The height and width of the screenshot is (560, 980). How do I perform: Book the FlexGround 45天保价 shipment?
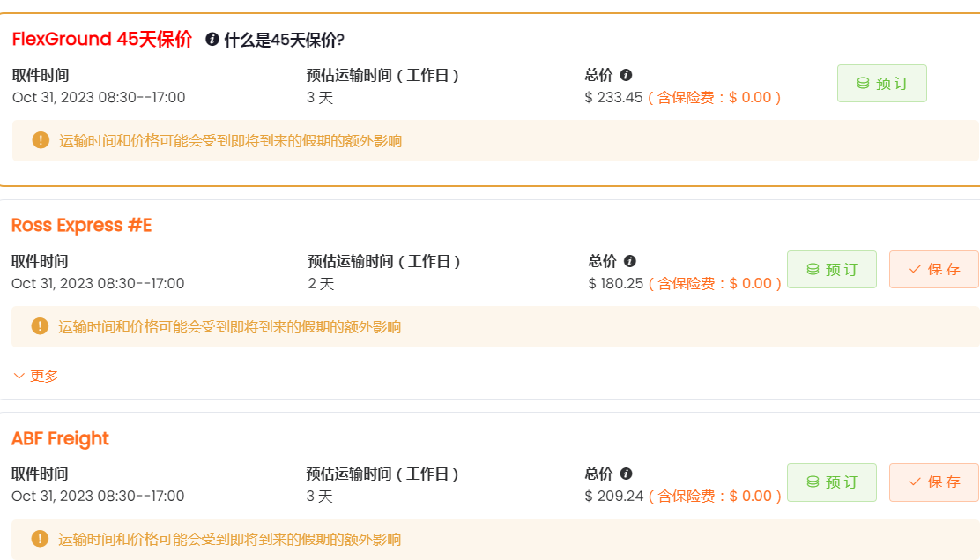coord(881,84)
